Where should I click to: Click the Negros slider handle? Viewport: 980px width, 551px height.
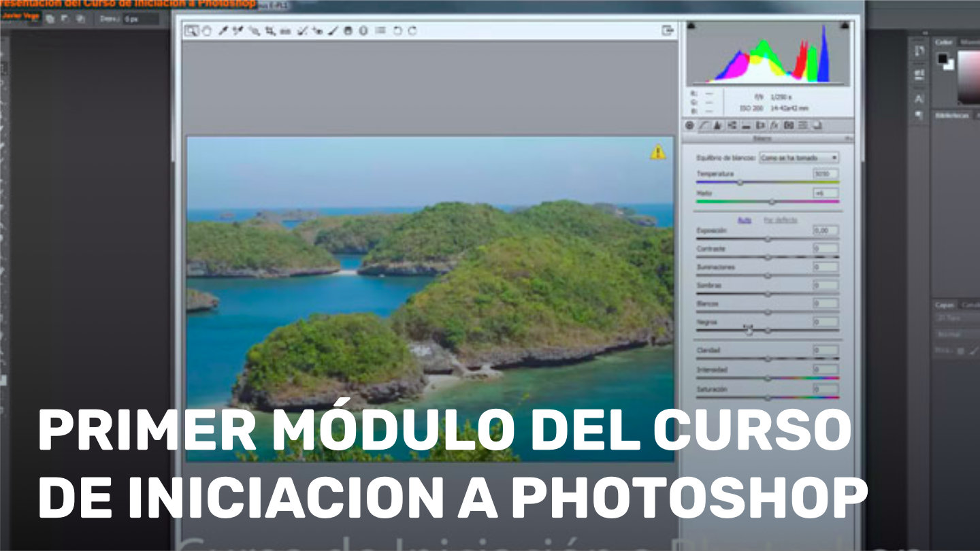point(768,331)
